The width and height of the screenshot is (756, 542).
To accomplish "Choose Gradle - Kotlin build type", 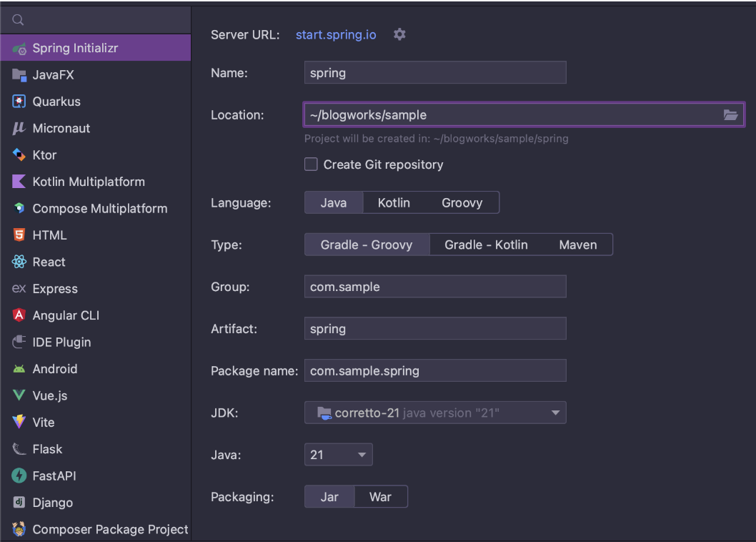I will [x=486, y=245].
